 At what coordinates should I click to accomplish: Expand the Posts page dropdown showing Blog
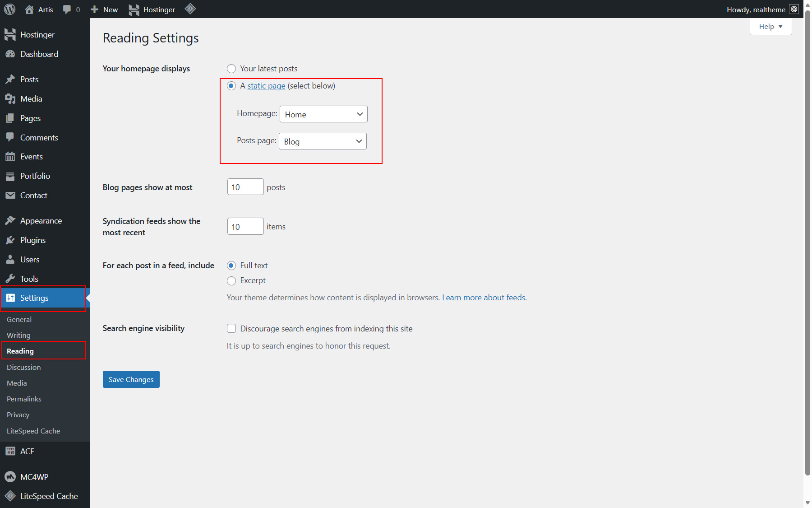323,141
